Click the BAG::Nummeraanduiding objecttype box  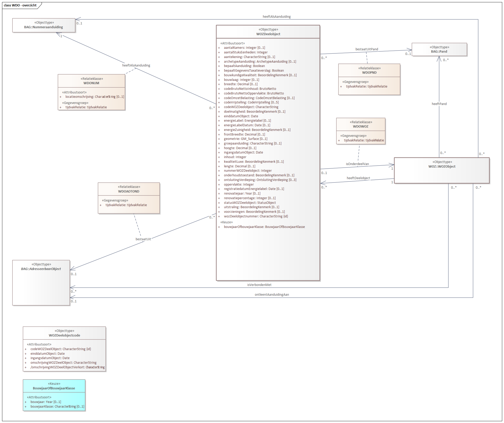(44, 25)
